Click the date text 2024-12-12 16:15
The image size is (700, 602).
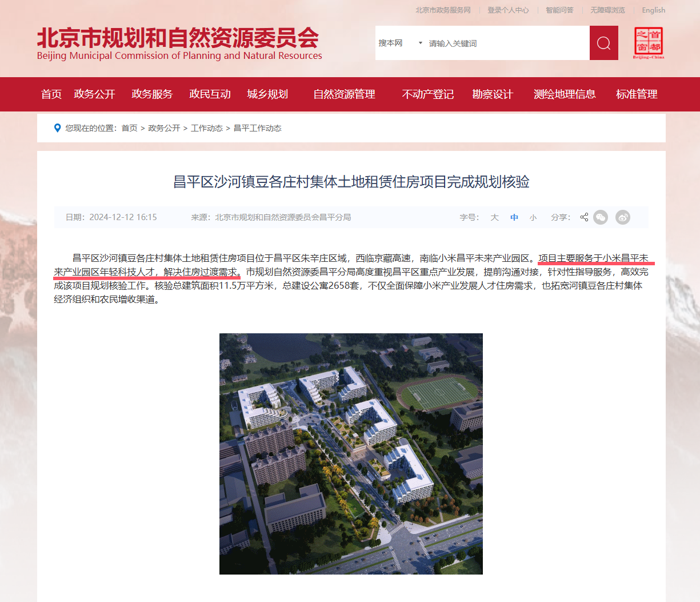coord(123,217)
